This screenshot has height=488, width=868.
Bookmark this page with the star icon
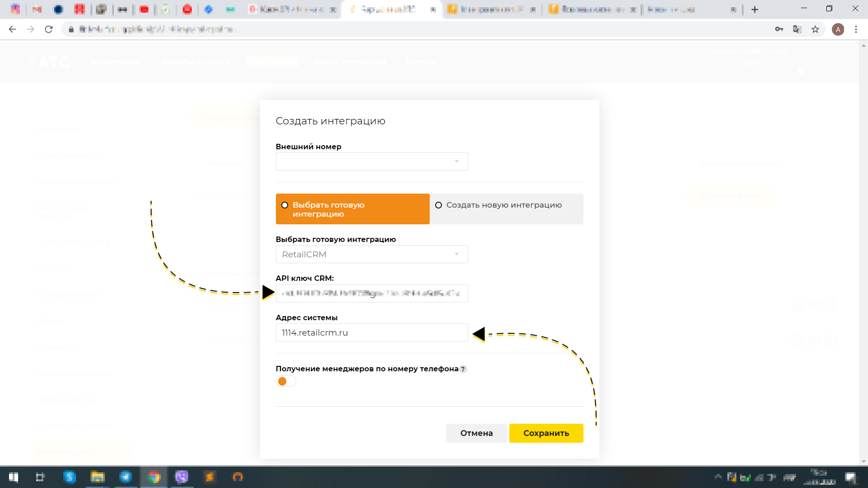(815, 29)
